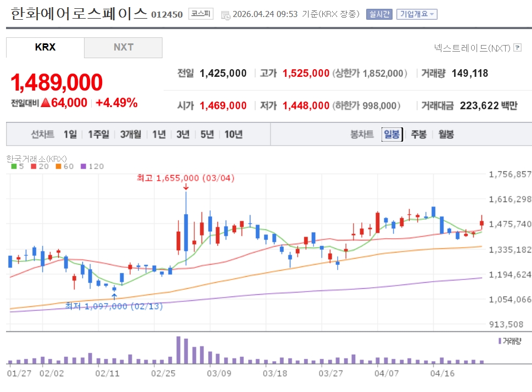Click the 최저 1,097,000 (02/13) chart label
Viewport: 532px width, 392px height.
coord(114,306)
